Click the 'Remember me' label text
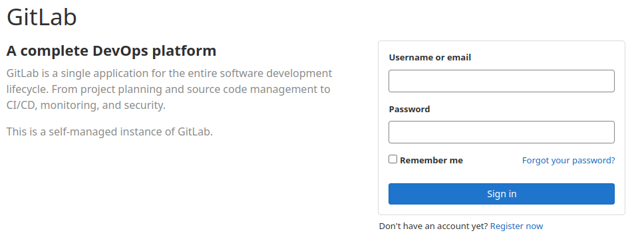Image resolution: width=644 pixels, height=249 pixels. [x=431, y=161]
